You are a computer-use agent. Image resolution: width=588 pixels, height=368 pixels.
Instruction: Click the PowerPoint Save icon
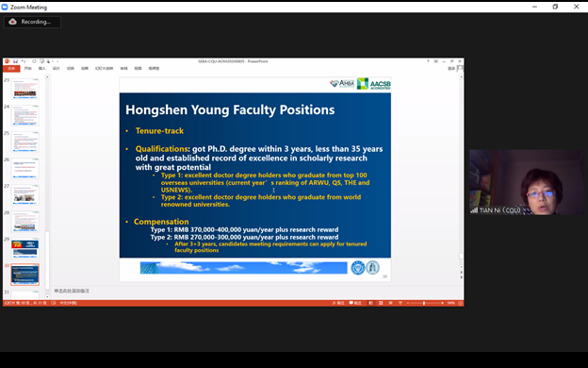click(15, 61)
